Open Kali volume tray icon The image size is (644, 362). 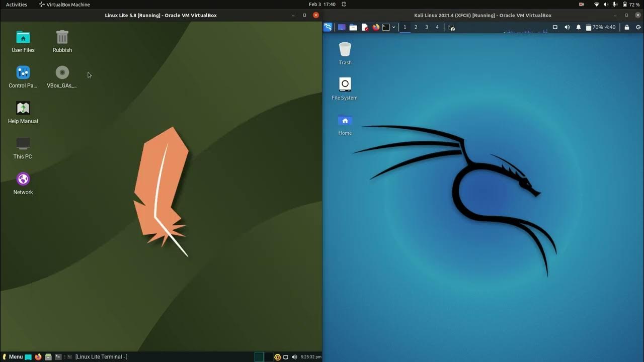pyautogui.click(x=567, y=27)
